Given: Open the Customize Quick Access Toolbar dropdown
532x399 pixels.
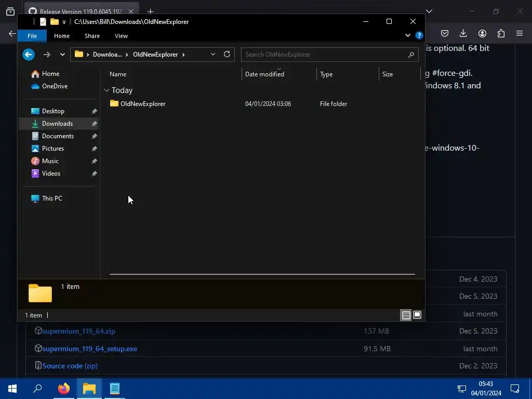Looking at the screenshot, I should pyautogui.click(x=64, y=22).
